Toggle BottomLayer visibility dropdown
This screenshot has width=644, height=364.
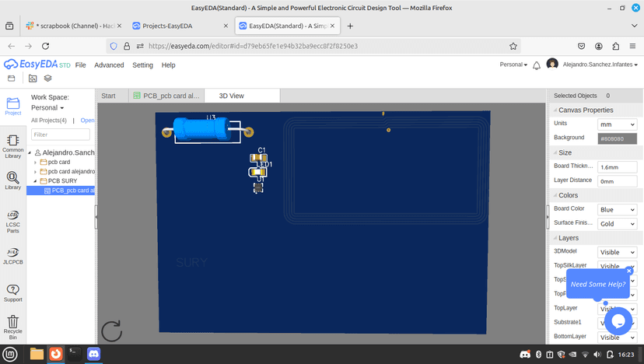617,338
